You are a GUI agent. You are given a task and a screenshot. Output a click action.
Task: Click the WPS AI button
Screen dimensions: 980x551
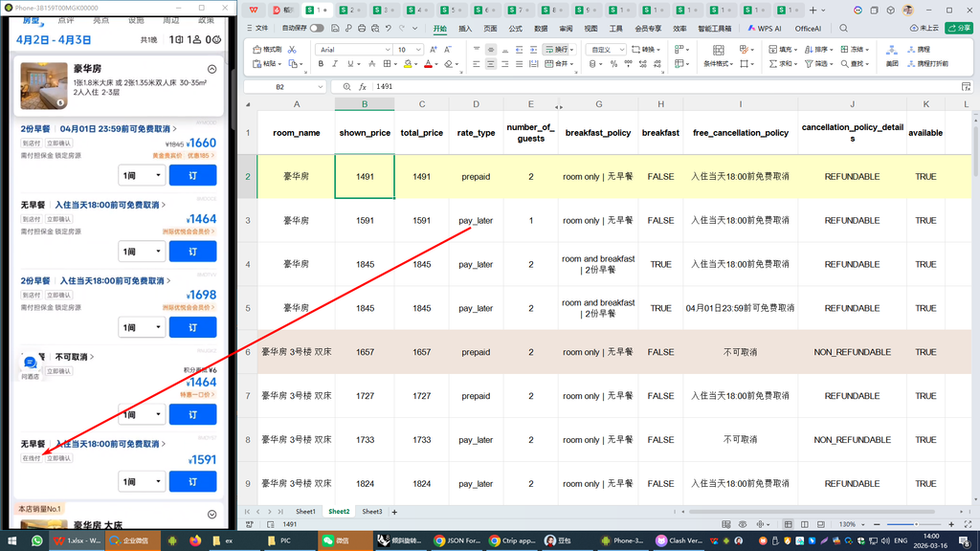point(765,28)
